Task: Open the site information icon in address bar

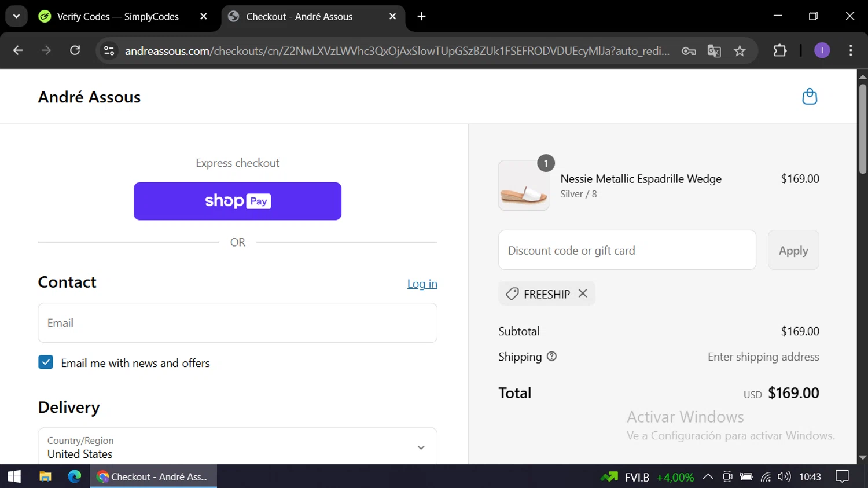Action: pyautogui.click(x=109, y=51)
